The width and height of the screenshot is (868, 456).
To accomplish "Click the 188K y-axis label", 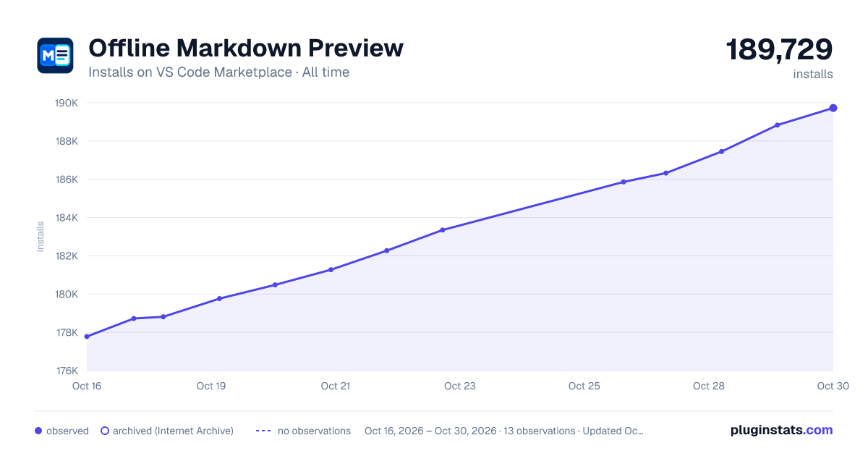I will (67, 141).
